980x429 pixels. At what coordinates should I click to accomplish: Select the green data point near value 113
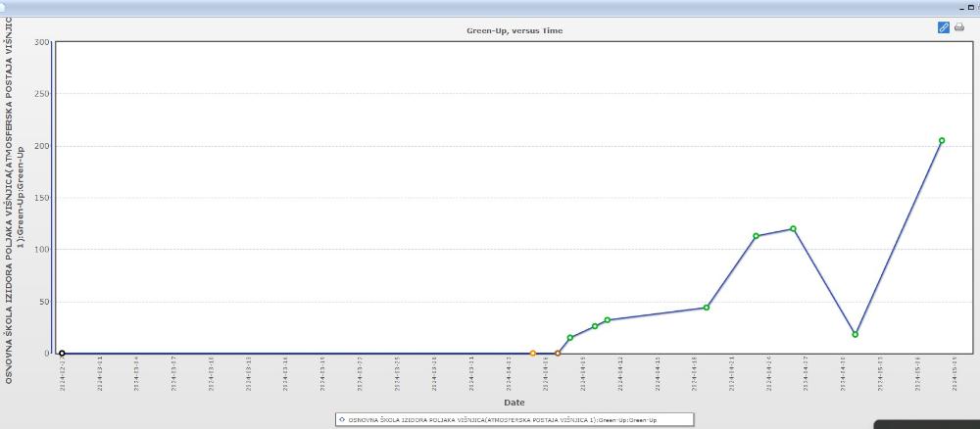coord(756,236)
